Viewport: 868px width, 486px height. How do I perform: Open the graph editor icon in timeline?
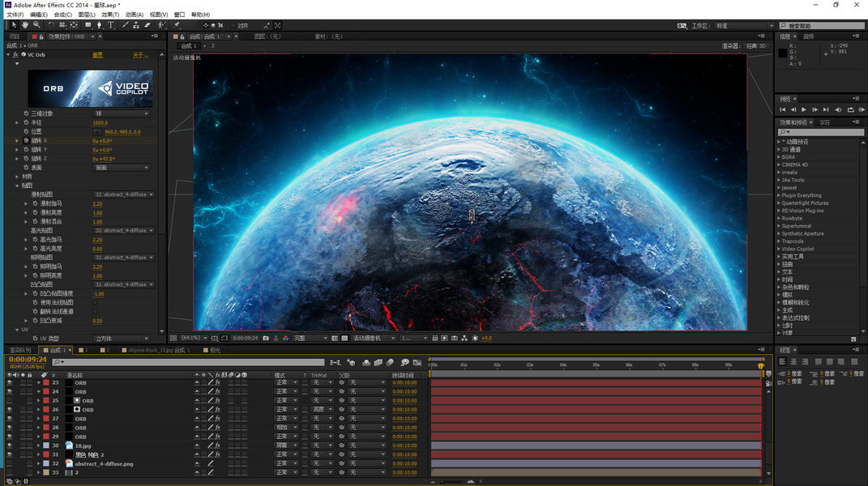[417, 363]
